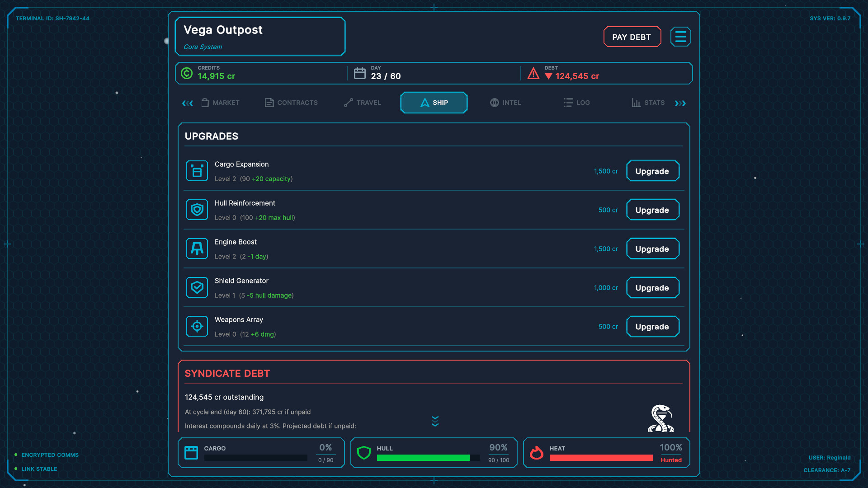Go to the Intel tab
This screenshot has height=488, width=868.
505,103
